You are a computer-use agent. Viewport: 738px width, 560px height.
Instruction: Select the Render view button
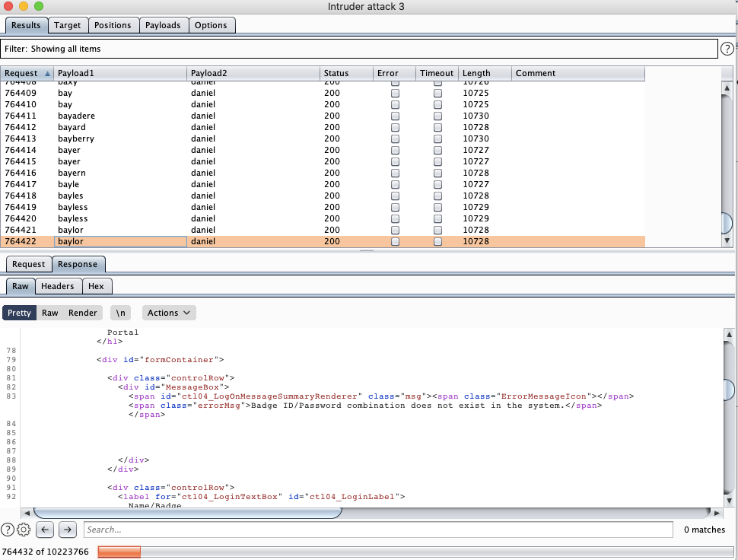pos(83,313)
